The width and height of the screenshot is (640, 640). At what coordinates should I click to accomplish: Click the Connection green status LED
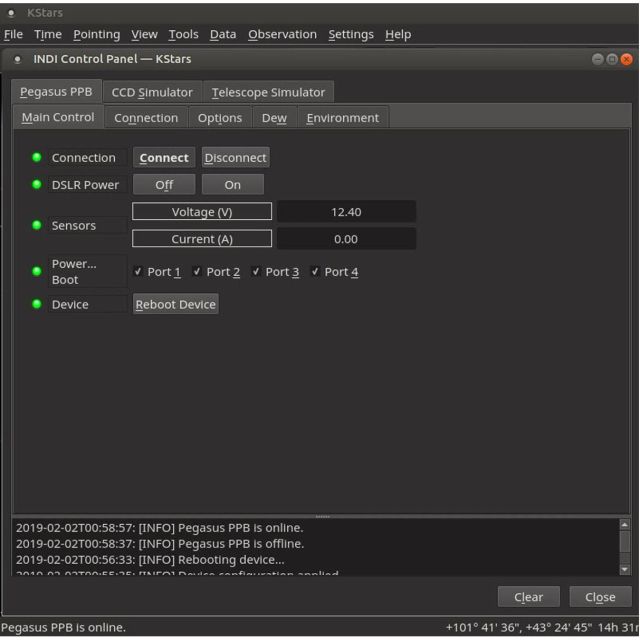(37, 158)
